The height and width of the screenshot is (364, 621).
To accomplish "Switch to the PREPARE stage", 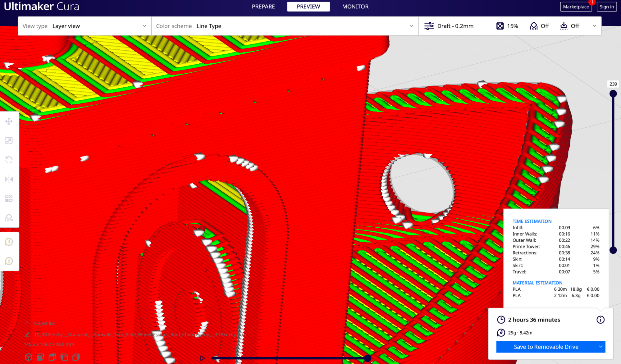I will click(x=263, y=7).
